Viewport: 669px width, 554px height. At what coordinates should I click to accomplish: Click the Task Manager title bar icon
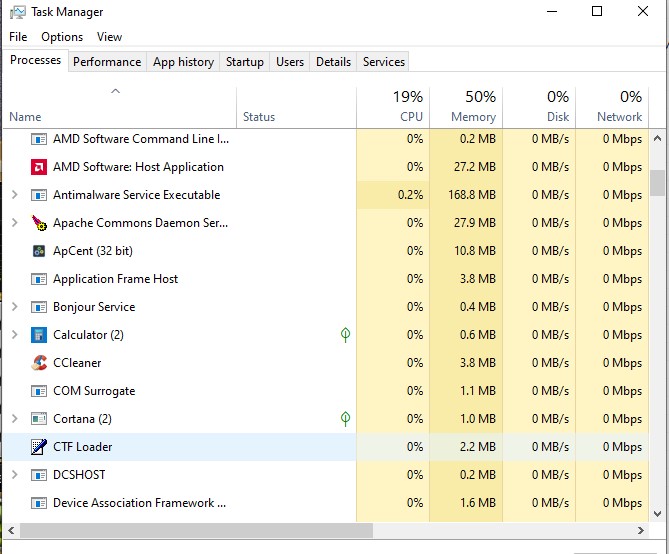click(x=17, y=12)
